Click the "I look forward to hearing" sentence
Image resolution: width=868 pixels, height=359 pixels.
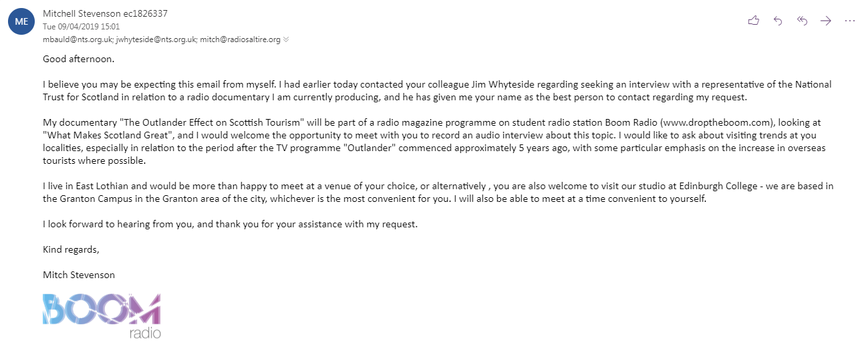click(x=230, y=224)
